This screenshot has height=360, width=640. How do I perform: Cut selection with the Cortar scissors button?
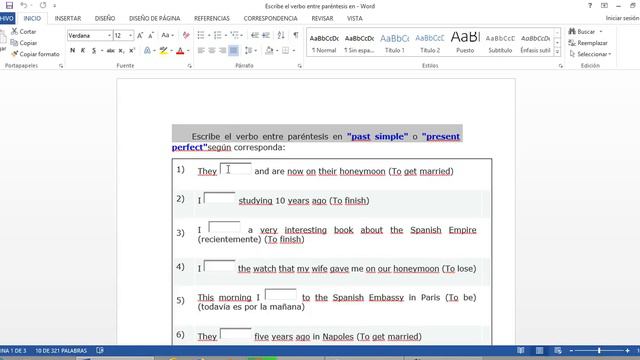pos(24,31)
